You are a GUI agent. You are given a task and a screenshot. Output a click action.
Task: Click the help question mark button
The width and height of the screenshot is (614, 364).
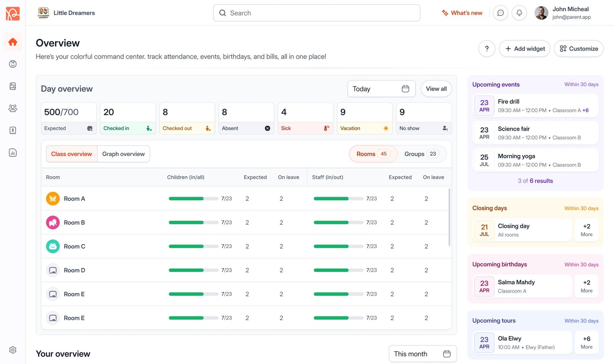pyautogui.click(x=487, y=49)
